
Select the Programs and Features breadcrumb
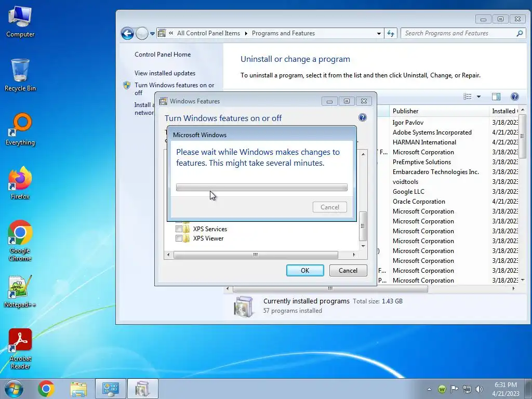coord(283,33)
